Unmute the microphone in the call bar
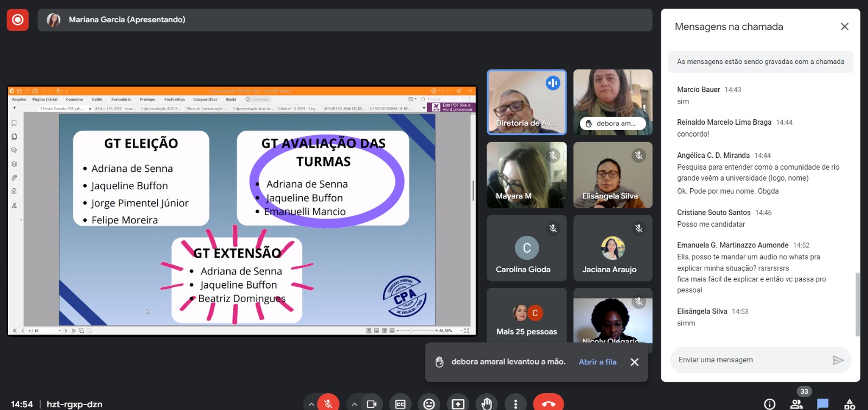Viewport: 868px width, 410px height. [328, 403]
